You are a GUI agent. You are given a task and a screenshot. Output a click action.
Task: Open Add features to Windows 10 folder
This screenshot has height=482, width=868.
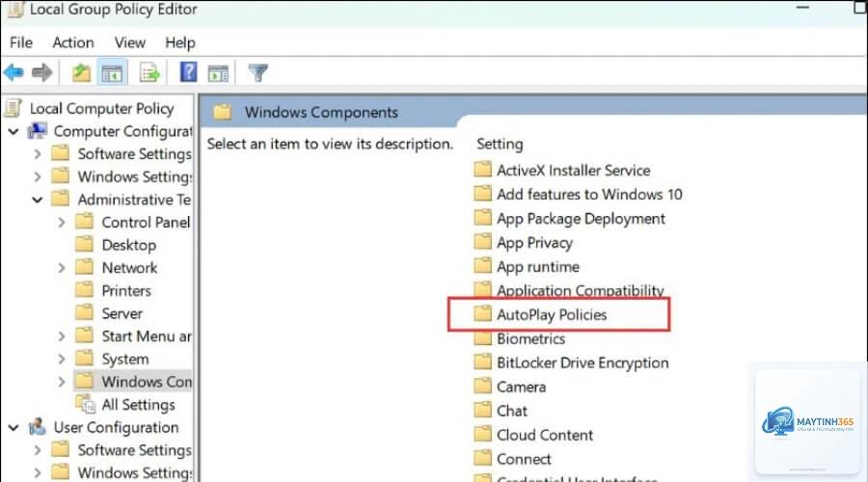tap(589, 195)
